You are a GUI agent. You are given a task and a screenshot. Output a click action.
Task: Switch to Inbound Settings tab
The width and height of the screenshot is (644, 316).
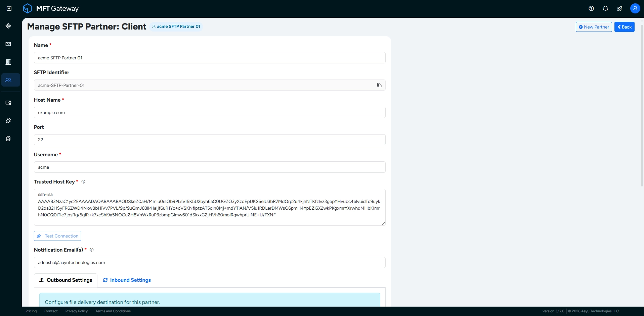pos(127,280)
